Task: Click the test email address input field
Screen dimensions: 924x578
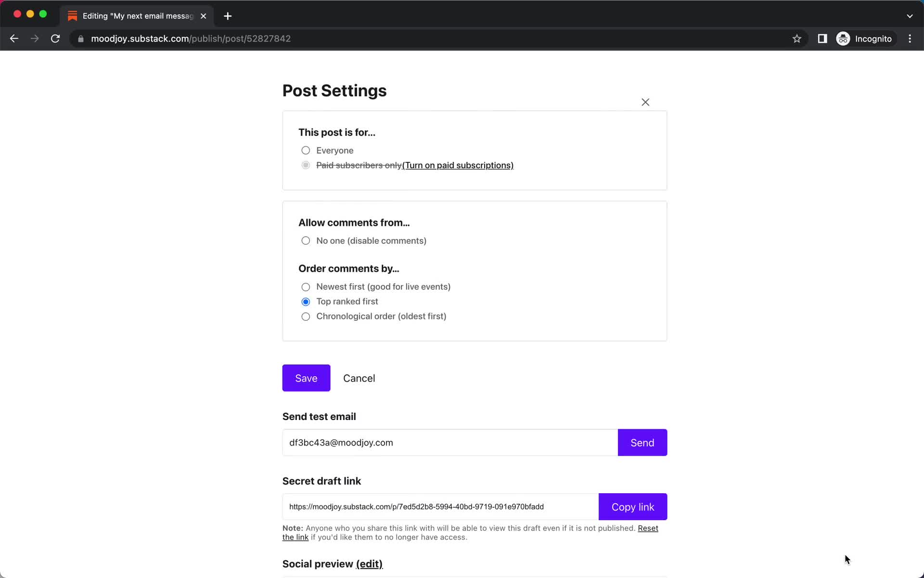Action: point(449,442)
